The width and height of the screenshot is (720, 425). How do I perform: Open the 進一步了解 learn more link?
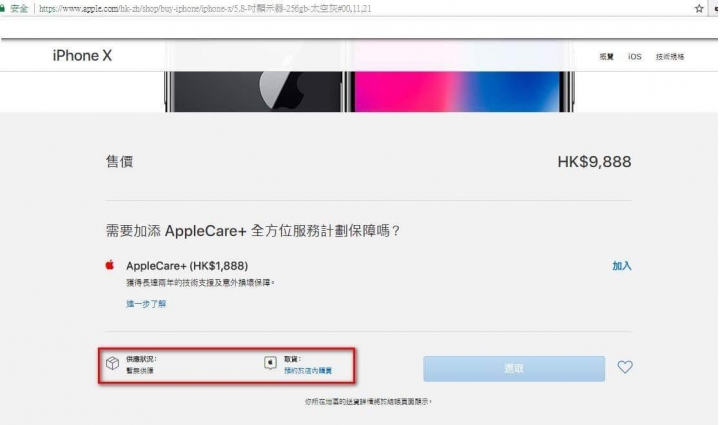(x=146, y=303)
